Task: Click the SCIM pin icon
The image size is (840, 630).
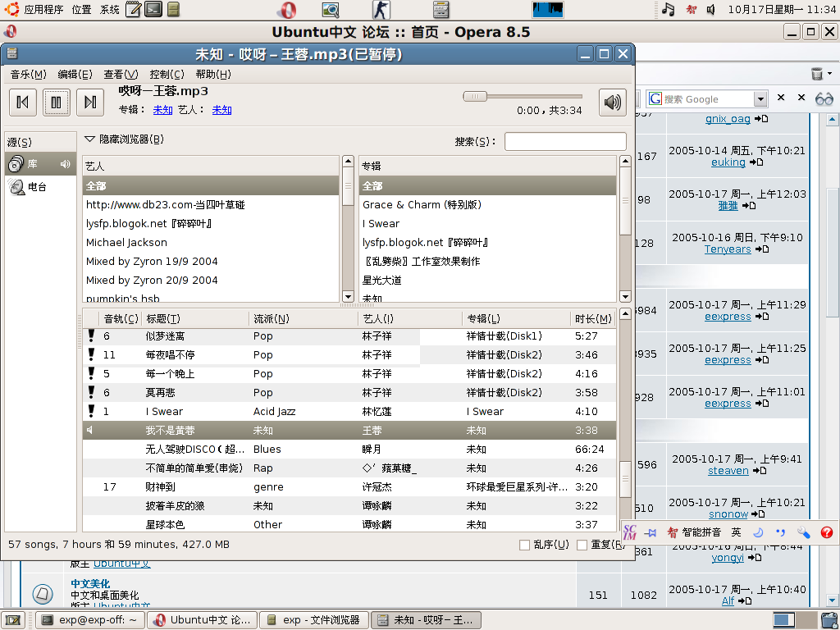Action: 651,532
